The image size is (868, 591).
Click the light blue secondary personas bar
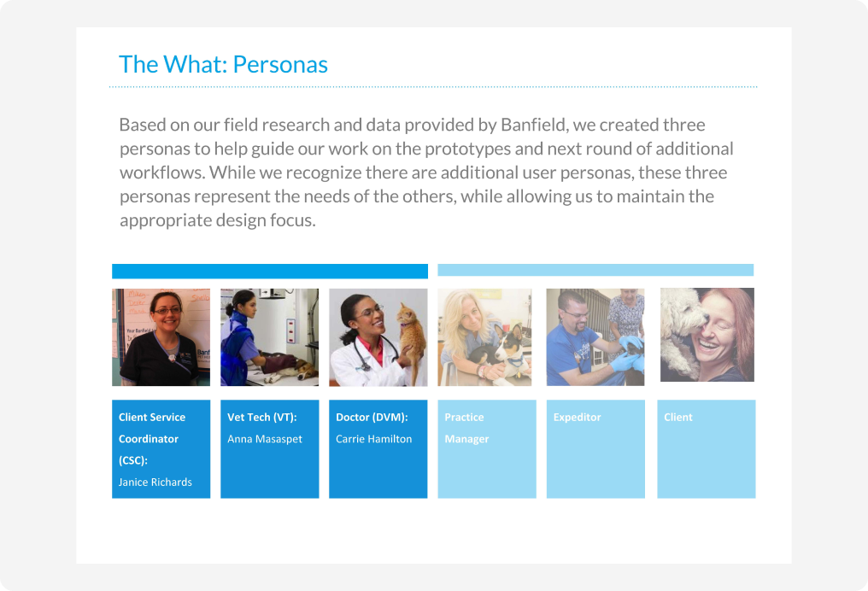[x=595, y=270]
